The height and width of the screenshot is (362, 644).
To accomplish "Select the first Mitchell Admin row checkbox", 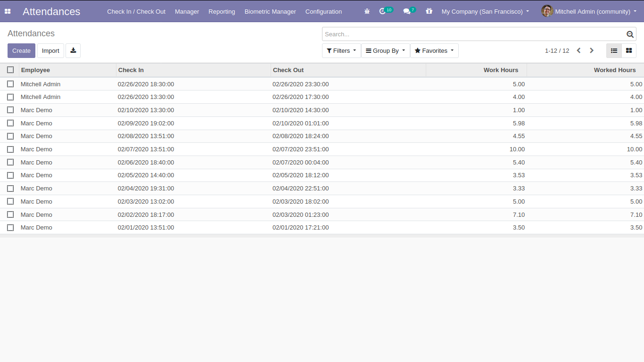I will pyautogui.click(x=10, y=84).
